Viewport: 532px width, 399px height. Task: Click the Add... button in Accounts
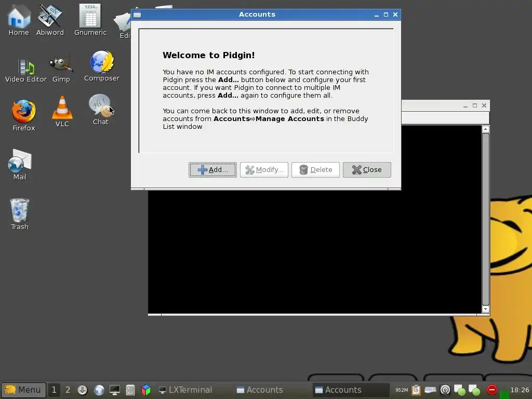pyautogui.click(x=212, y=170)
